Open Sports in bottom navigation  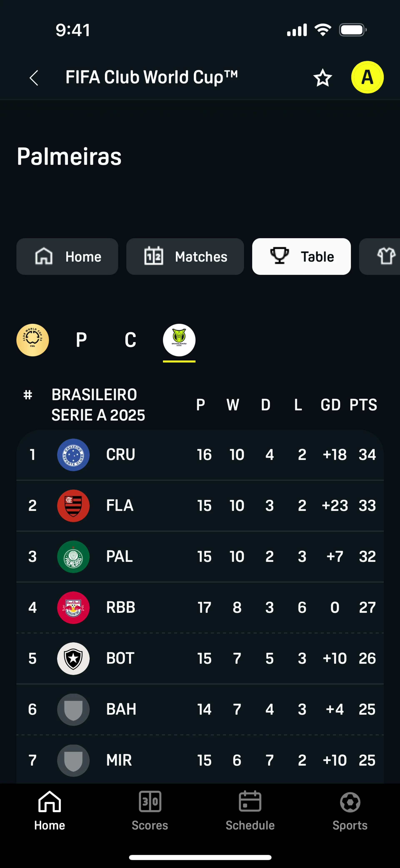click(350, 811)
